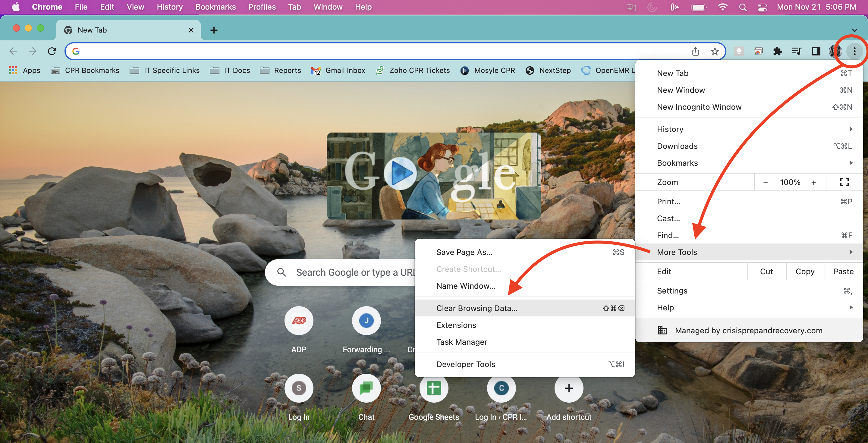Bookmark this tab with the star icon
This screenshot has height=443, width=868.
(714, 51)
